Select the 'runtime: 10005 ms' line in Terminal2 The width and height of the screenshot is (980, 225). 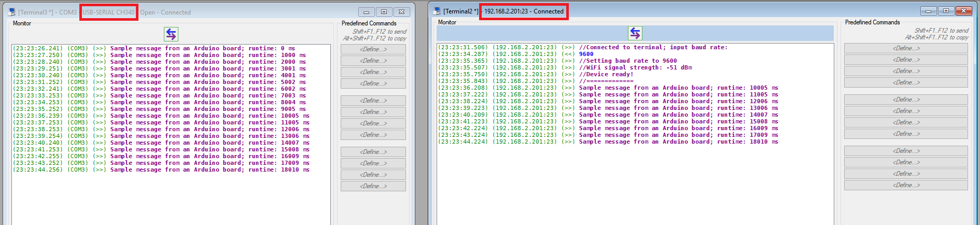pyautogui.click(x=608, y=88)
